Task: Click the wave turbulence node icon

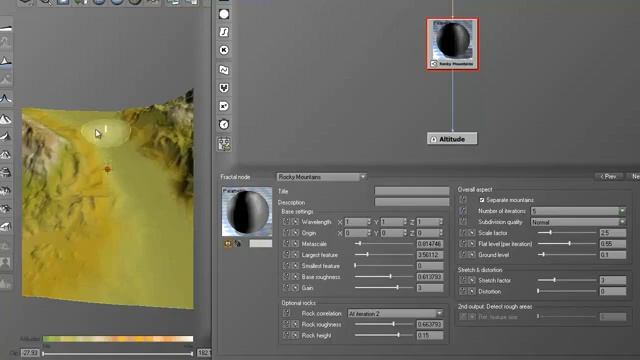Action: click(224, 70)
